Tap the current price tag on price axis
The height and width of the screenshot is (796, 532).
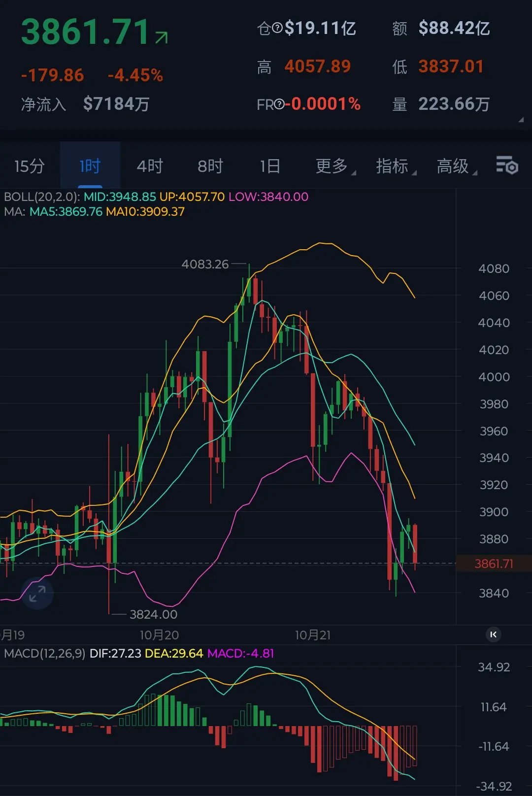[x=494, y=564]
